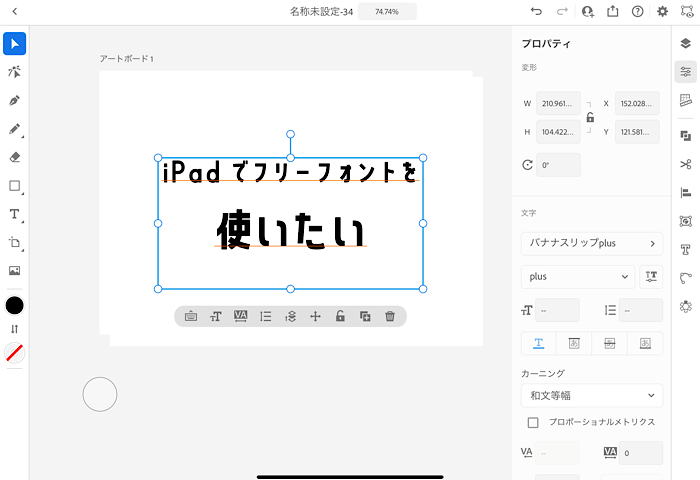Viewport: 700px width, 480px height.
Task: Undo the last action
Action: pos(536,11)
